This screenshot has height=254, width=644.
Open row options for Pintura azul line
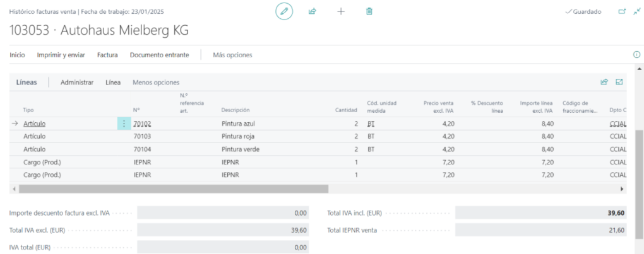coord(124,124)
